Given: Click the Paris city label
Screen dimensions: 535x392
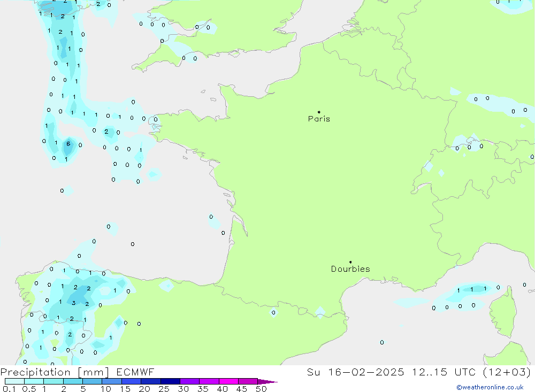Looking at the screenshot, I should click(x=319, y=119).
